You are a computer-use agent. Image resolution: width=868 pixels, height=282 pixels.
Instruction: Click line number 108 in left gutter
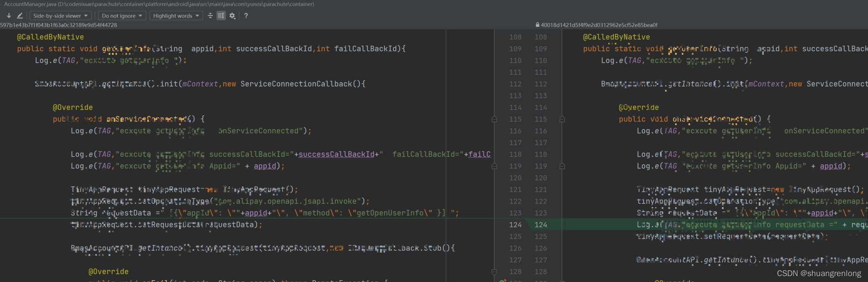[515, 37]
